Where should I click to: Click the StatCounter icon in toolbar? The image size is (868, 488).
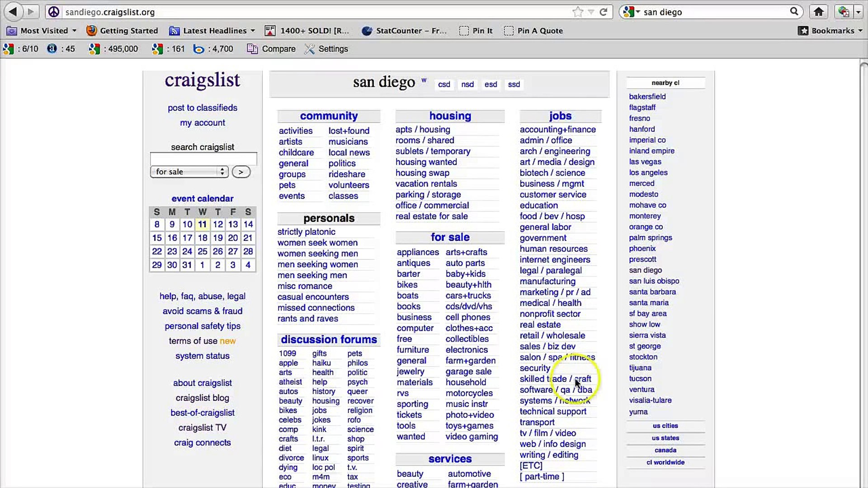[x=366, y=30]
